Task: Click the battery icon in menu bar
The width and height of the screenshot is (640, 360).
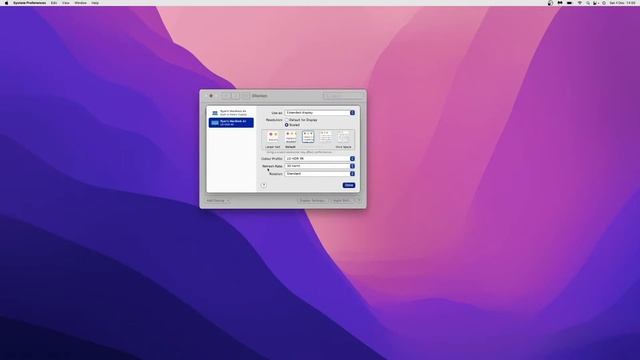Action: (x=569, y=3)
